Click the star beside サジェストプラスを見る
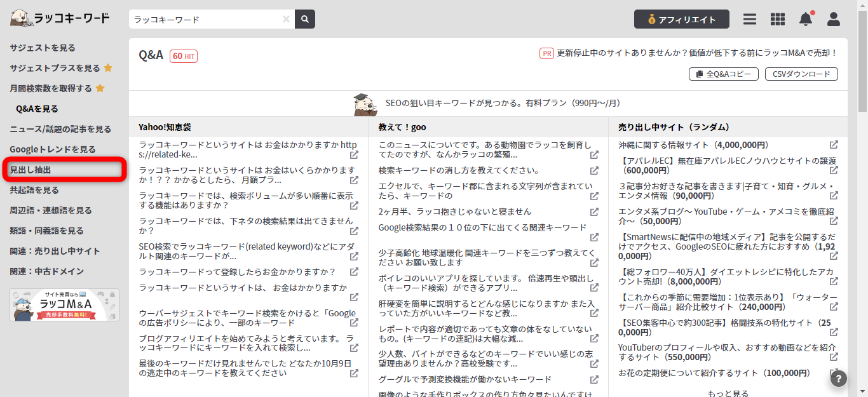 [x=108, y=68]
